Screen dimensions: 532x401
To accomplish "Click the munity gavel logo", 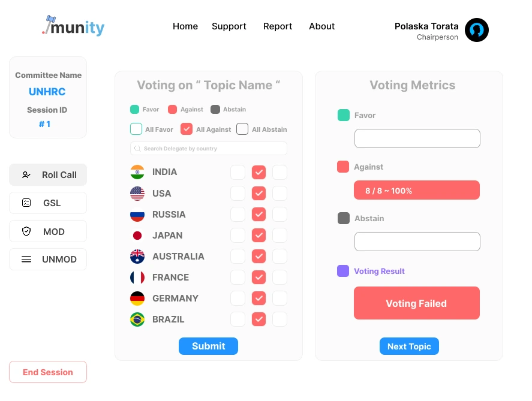I will tap(48, 25).
